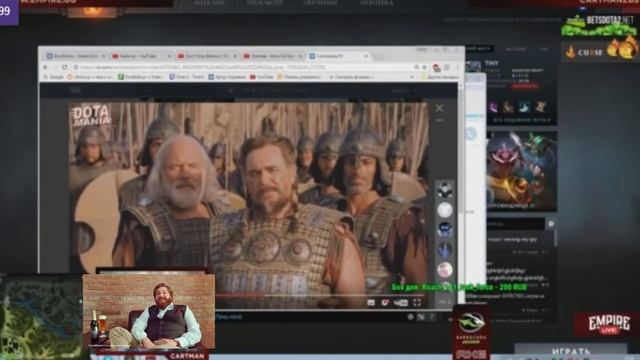The image size is (640, 360).
Task: Open the second white chat avatar bubble
Action: tap(444, 210)
